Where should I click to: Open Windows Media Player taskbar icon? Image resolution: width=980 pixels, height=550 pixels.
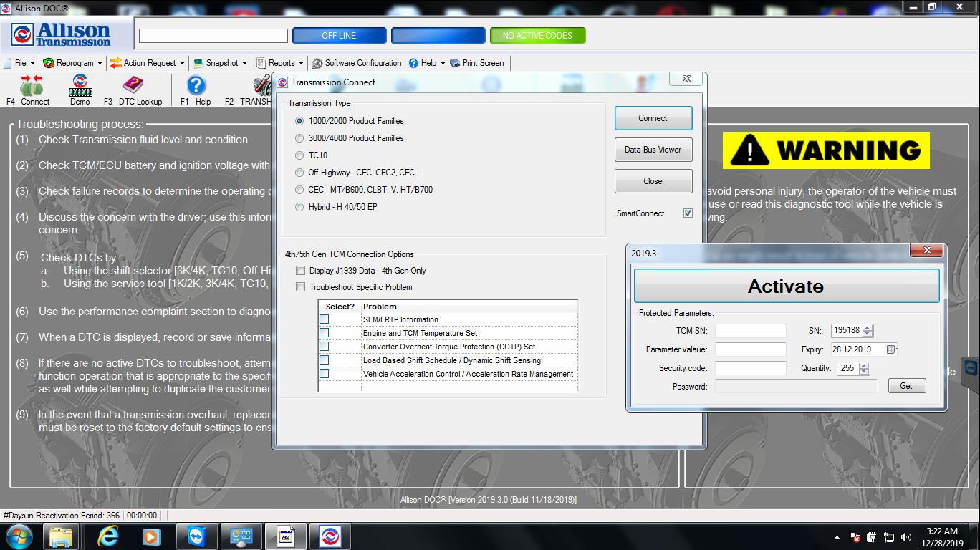click(151, 536)
